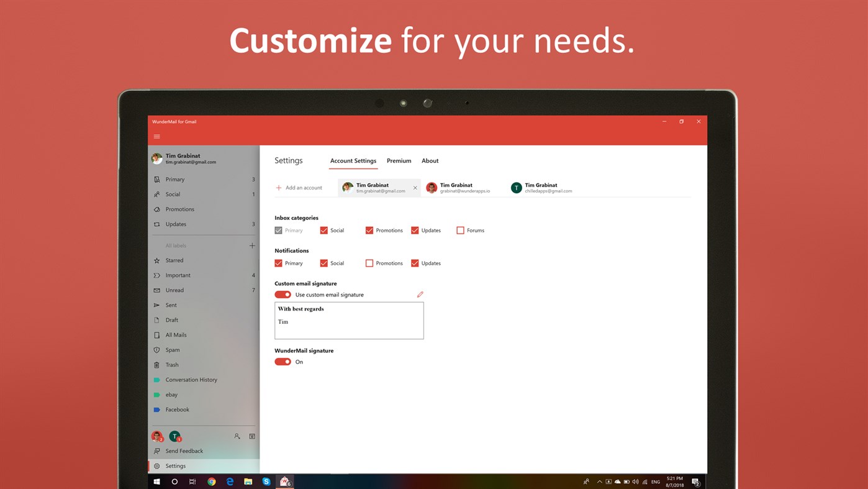Switch to the Premium tab

click(x=399, y=160)
